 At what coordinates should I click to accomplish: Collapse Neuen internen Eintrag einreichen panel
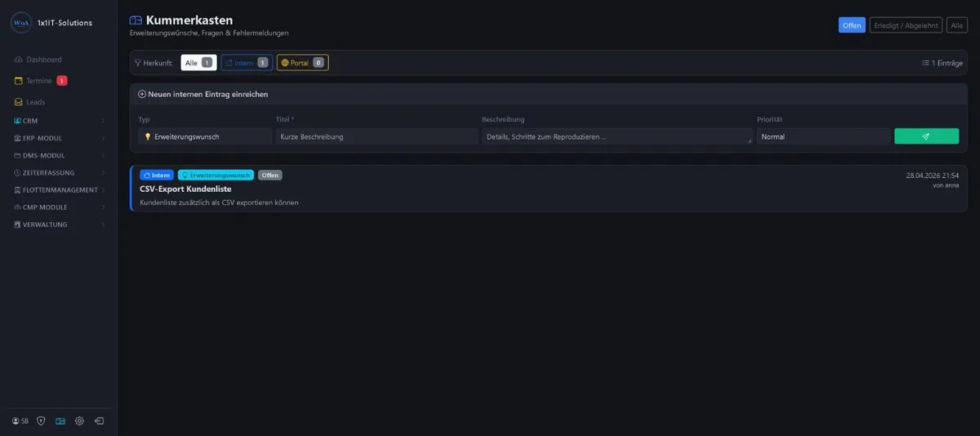pos(203,94)
